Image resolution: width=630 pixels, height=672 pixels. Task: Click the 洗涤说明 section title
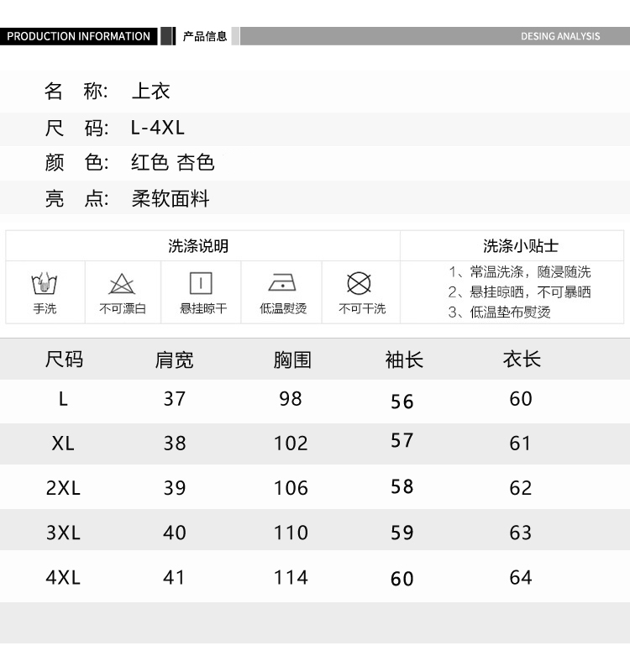(x=198, y=246)
